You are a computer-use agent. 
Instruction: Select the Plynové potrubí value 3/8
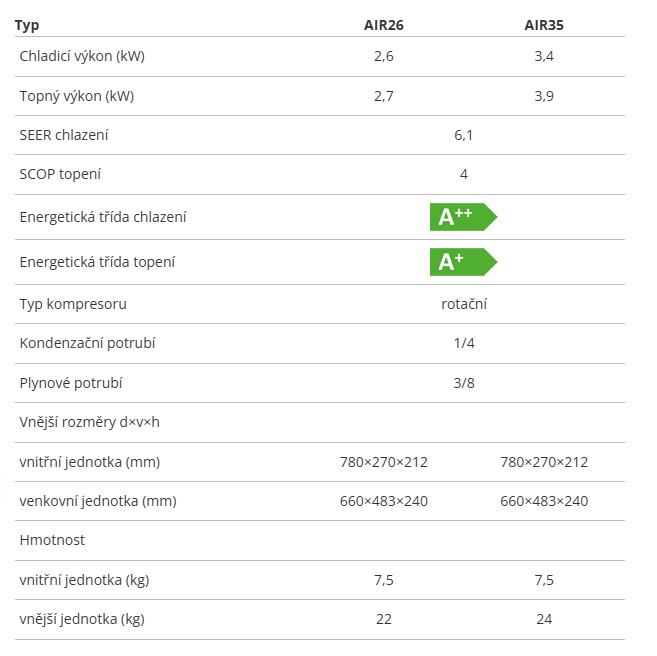(x=464, y=383)
